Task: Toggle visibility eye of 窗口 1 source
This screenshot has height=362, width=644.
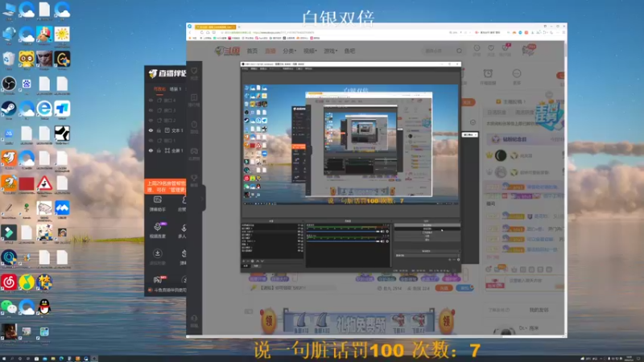Action: pos(151,140)
